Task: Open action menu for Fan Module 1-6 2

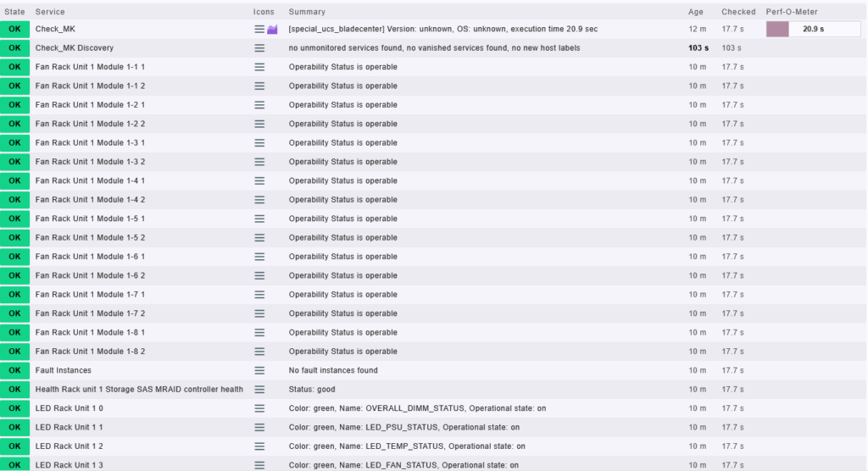Action: click(259, 275)
